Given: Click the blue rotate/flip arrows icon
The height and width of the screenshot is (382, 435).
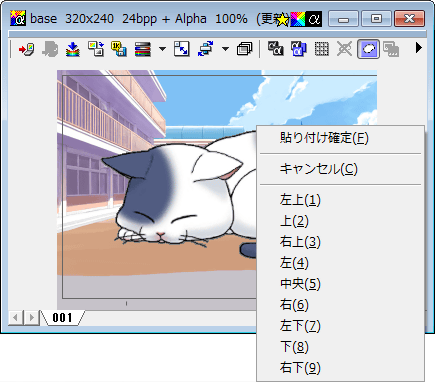Looking at the screenshot, I should 205,49.
